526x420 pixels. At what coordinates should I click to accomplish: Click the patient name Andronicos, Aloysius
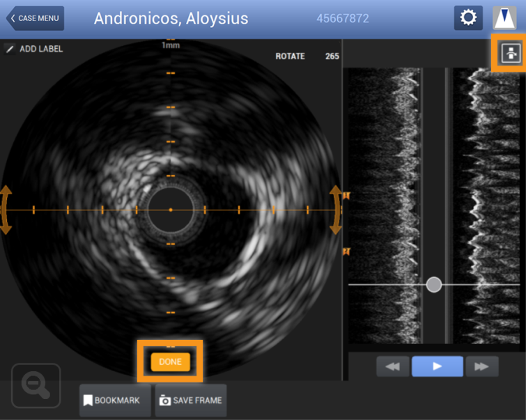pyautogui.click(x=171, y=18)
